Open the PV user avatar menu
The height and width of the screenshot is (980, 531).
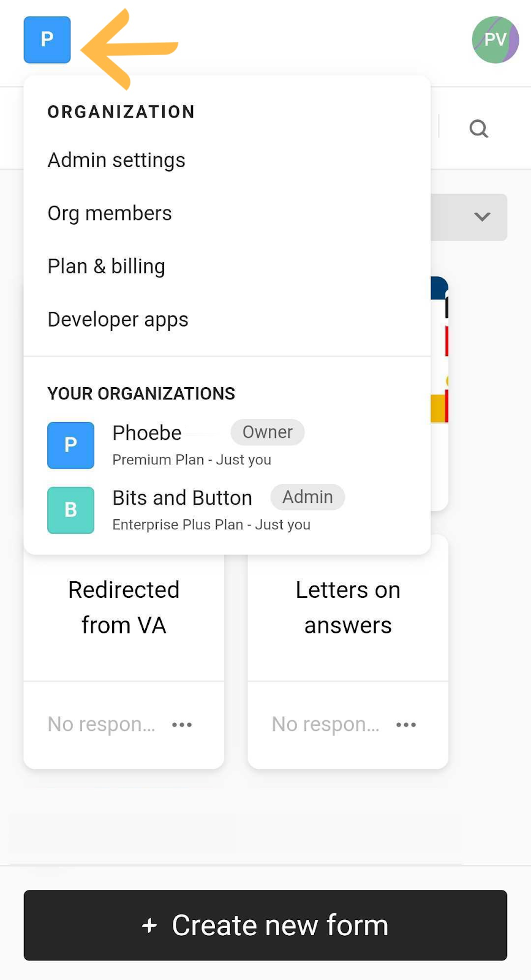495,40
